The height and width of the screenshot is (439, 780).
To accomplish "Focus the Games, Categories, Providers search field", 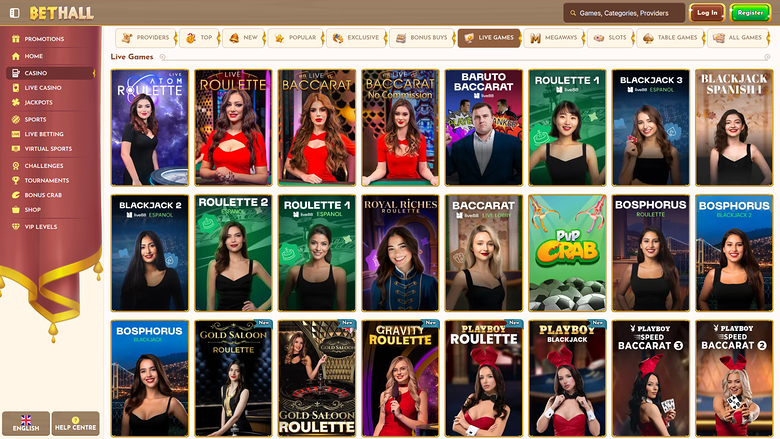I will [624, 13].
